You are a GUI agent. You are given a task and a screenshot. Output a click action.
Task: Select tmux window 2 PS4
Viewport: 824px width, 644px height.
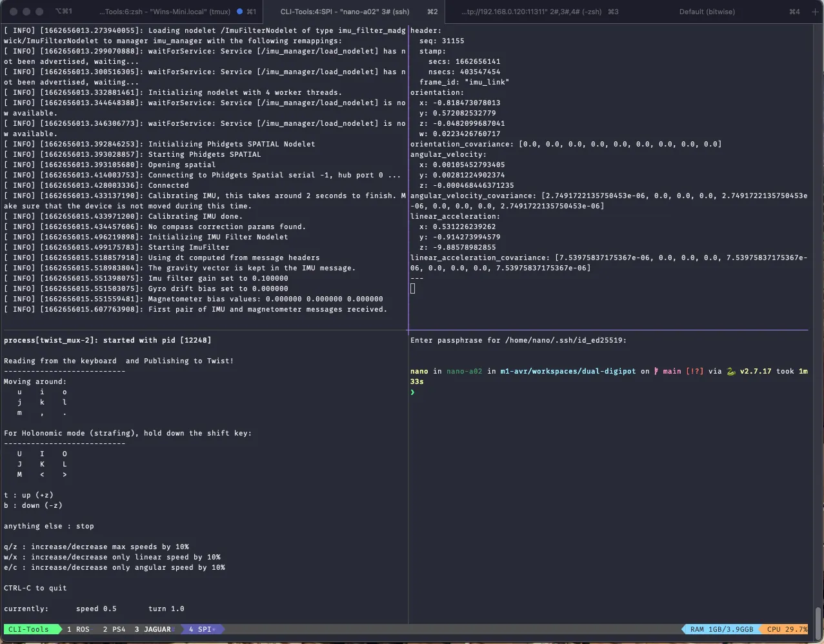[x=114, y=629]
